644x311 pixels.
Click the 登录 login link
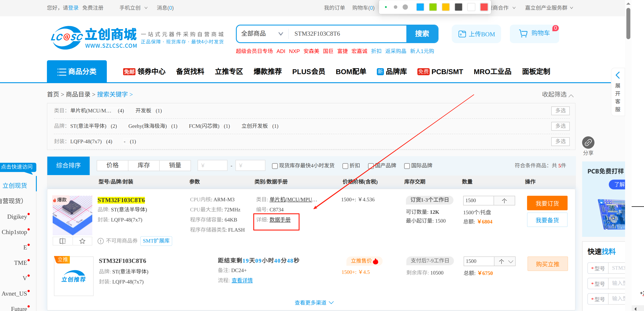[74, 8]
